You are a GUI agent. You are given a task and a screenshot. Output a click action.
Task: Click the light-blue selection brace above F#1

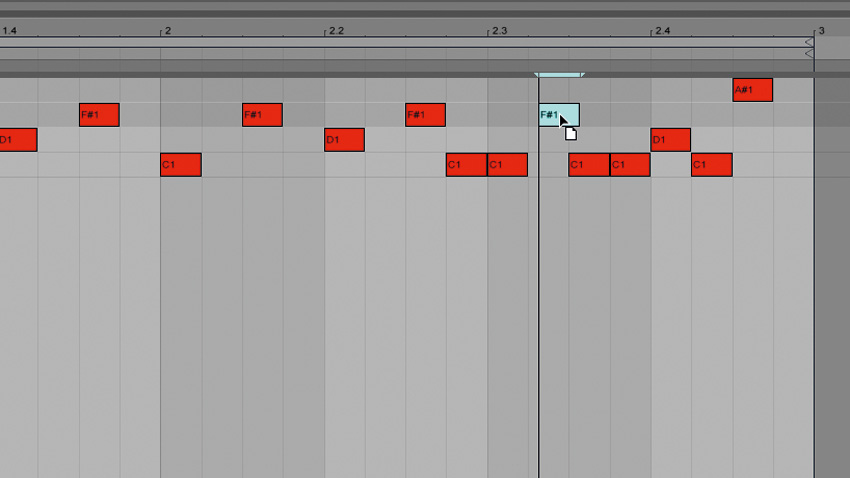pos(559,75)
